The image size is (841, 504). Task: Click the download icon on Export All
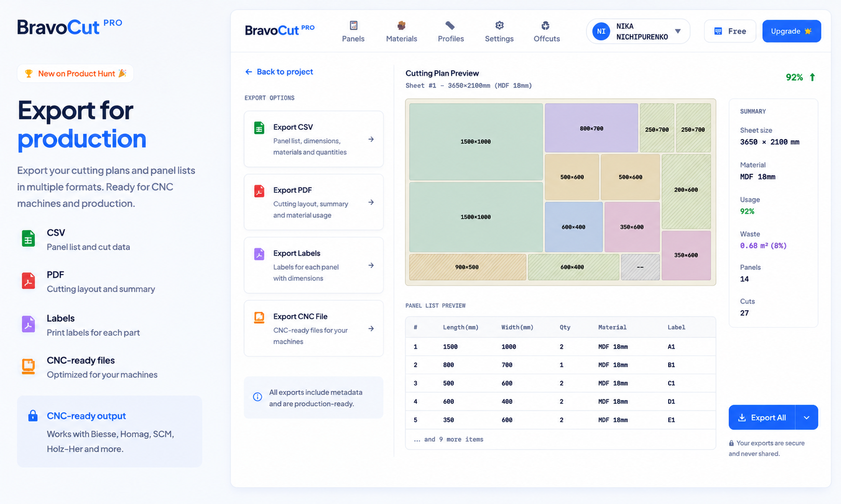[x=742, y=417]
